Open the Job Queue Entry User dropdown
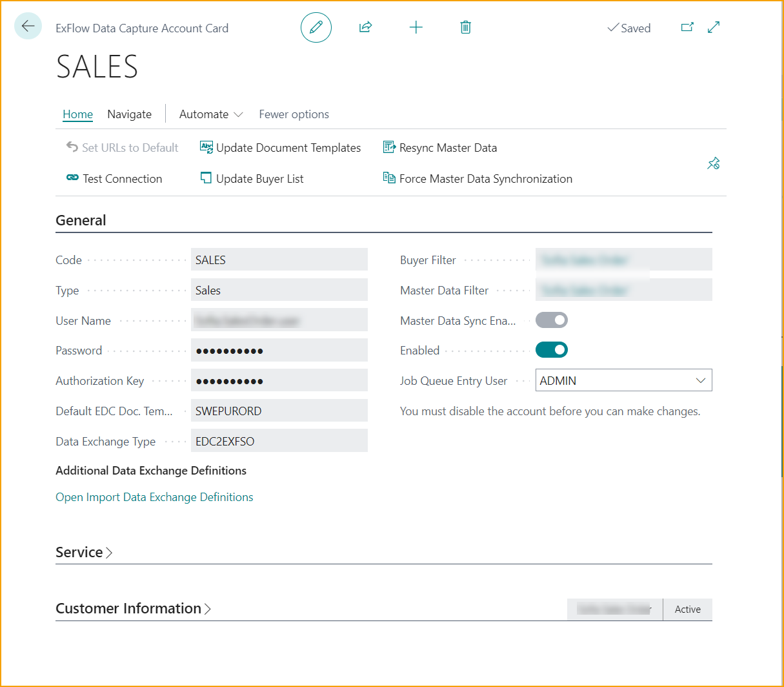This screenshot has height=687, width=784. (x=701, y=380)
